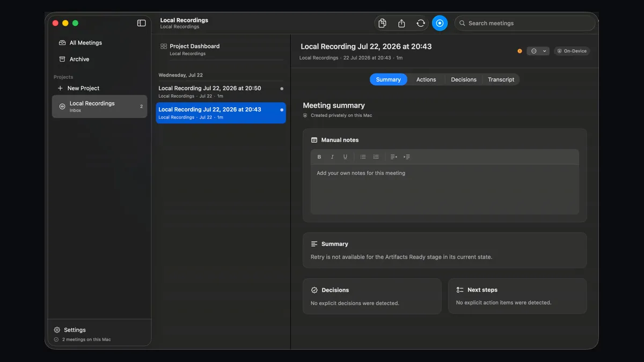Click the Local Recordings count badge 2
Image resolution: width=644 pixels, height=362 pixels.
pyautogui.click(x=142, y=107)
